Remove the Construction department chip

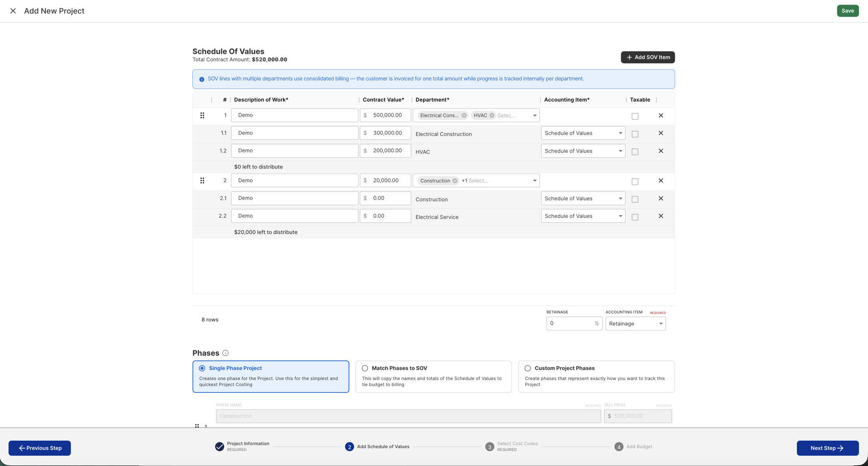point(455,181)
